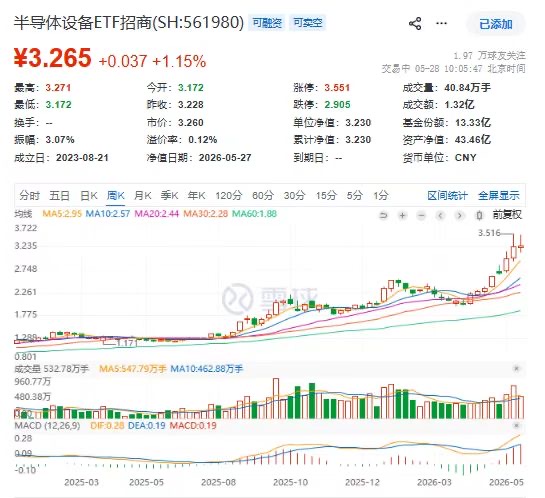Click the 均线 label
Viewport: 545px width, 498px height.
(x=23, y=214)
